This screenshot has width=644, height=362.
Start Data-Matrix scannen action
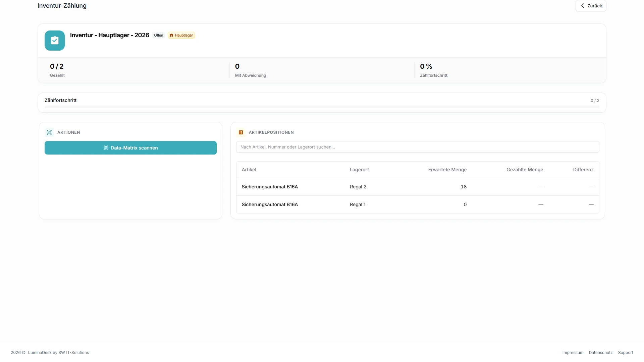point(130,148)
